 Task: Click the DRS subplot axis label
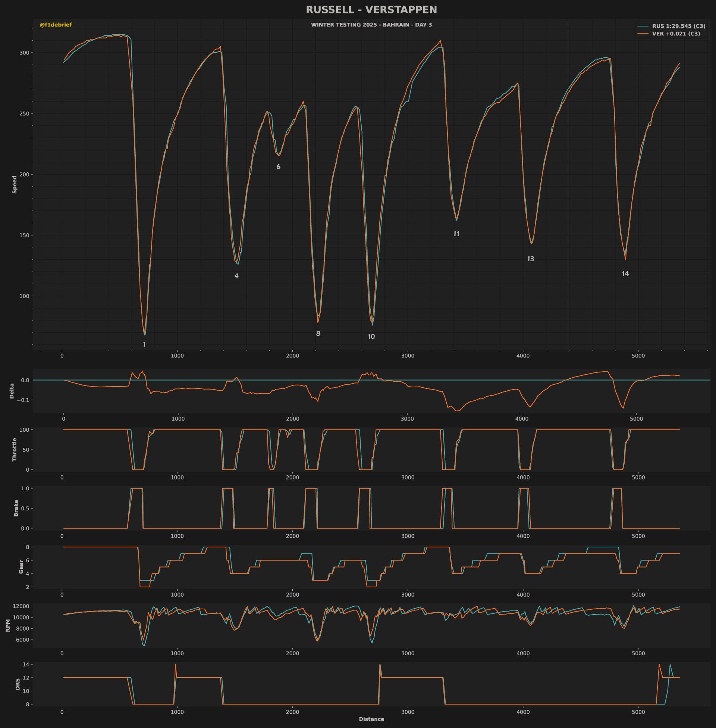[x=18, y=684]
